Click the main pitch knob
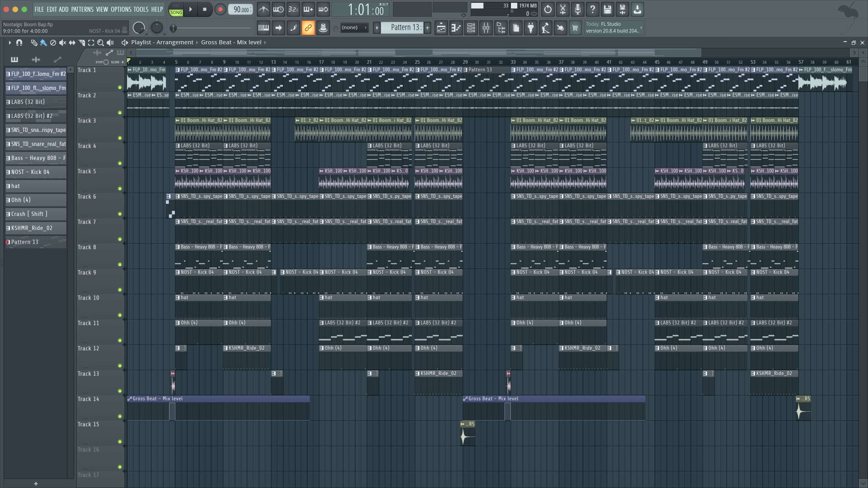Image resolution: width=868 pixels, height=488 pixels. click(156, 28)
